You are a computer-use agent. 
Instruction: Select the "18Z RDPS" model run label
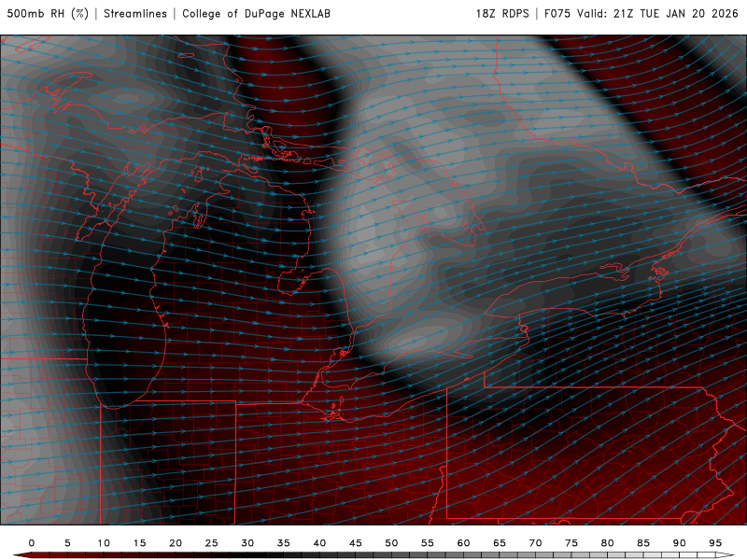pos(502,13)
